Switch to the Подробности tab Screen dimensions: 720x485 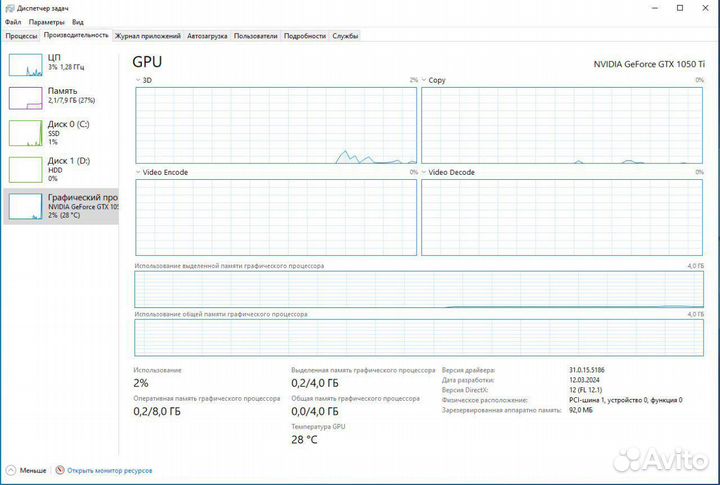[305, 36]
